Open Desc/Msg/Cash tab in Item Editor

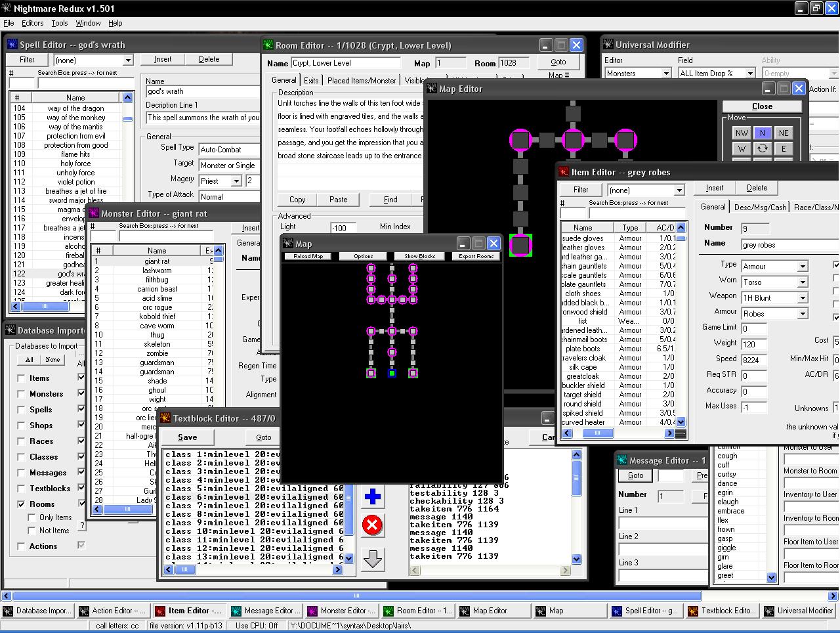point(760,207)
